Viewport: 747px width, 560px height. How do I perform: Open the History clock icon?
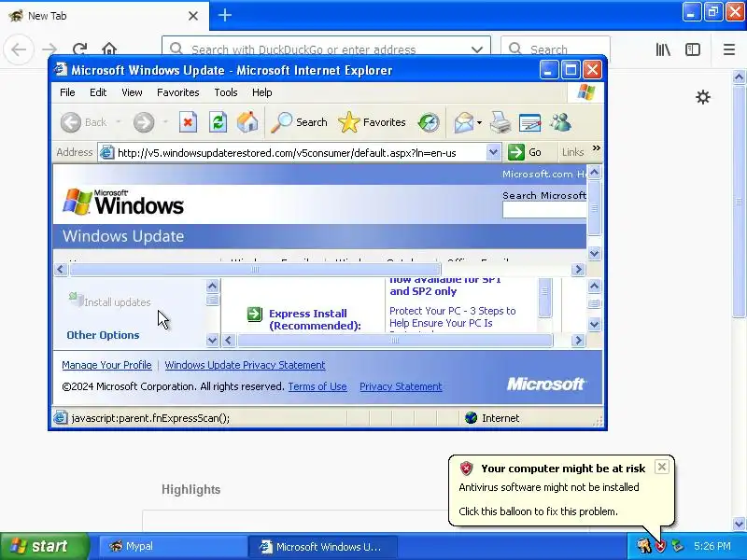(429, 122)
